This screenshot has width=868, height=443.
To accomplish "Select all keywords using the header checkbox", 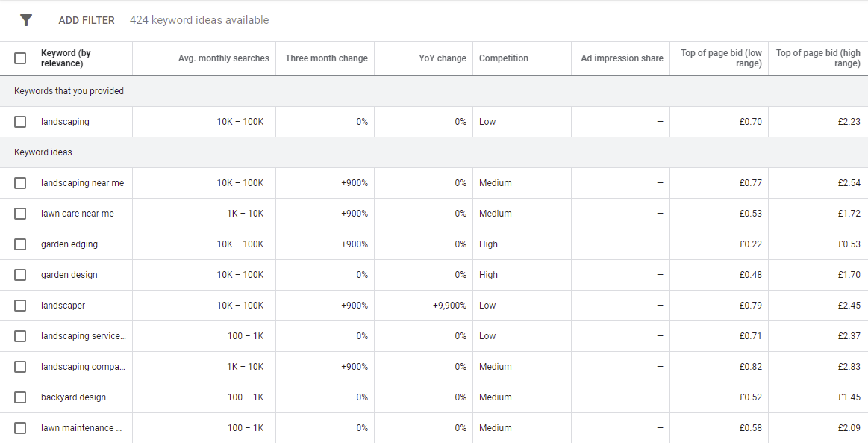I will (20, 58).
